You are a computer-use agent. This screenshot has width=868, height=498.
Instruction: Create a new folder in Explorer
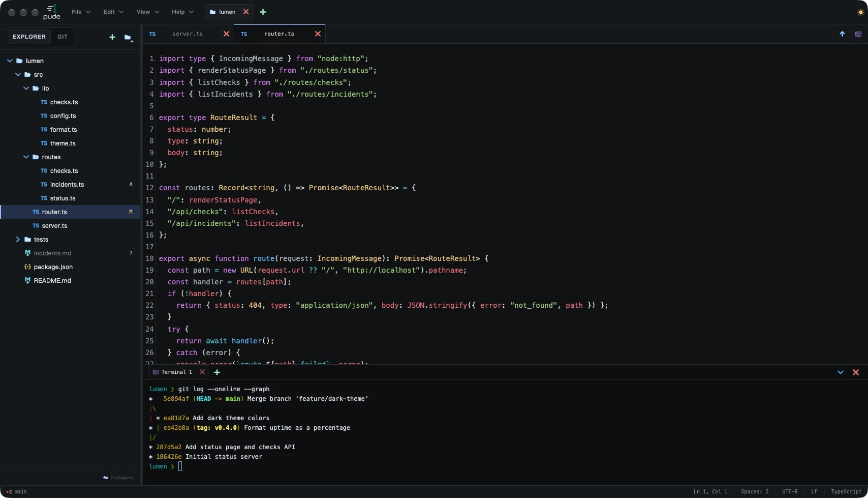pyautogui.click(x=128, y=37)
